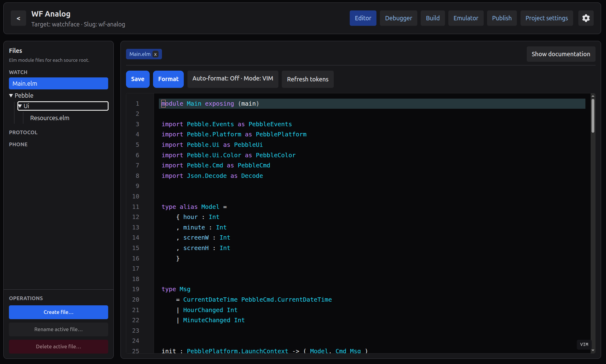Refresh tokens for the session
This screenshot has width=606, height=364.
[307, 79]
